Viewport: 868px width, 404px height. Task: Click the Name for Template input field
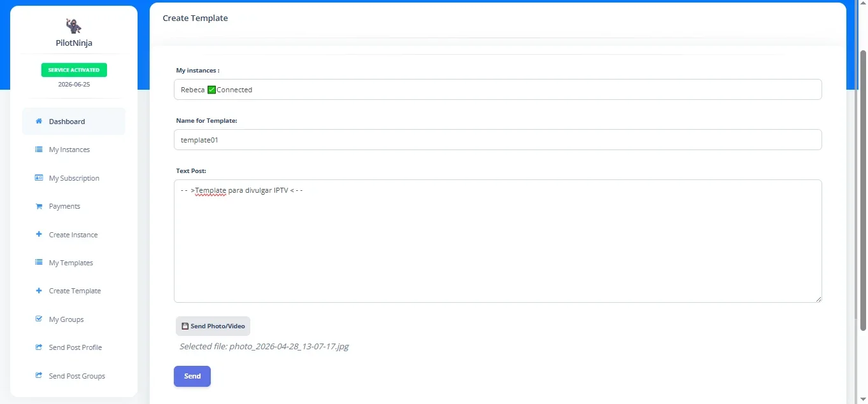point(497,140)
